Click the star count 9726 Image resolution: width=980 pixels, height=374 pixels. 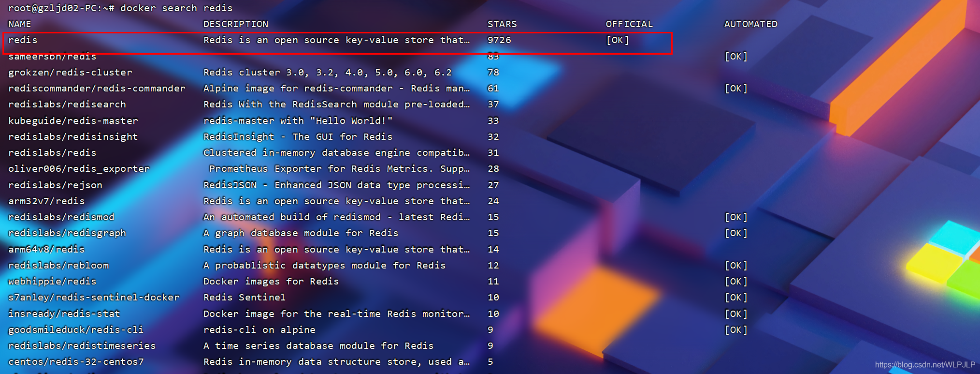pos(499,40)
